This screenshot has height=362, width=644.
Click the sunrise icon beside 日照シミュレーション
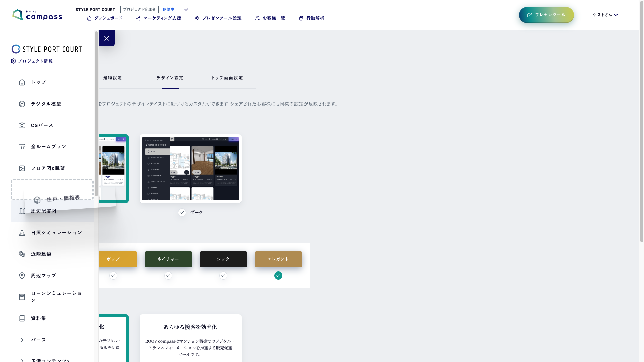(22, 233)
